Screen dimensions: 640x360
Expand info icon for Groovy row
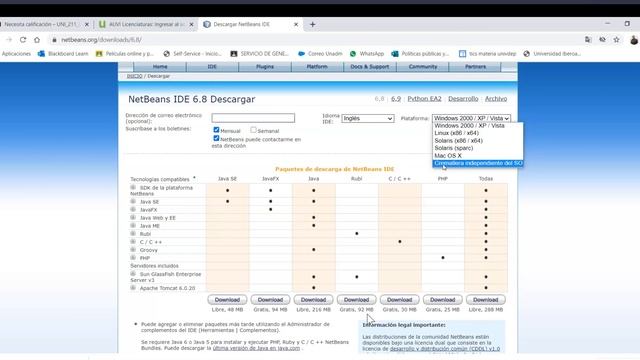[x=133, y=249]
